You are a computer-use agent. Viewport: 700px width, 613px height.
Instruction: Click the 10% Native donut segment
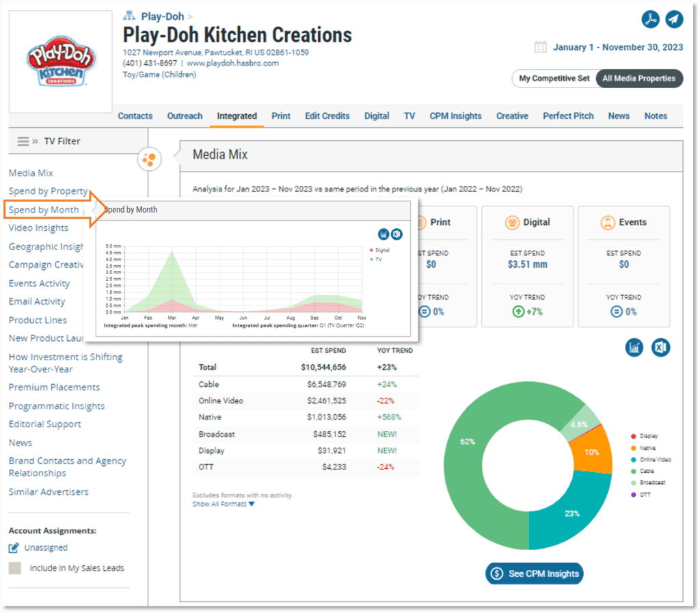coord(592,452)
